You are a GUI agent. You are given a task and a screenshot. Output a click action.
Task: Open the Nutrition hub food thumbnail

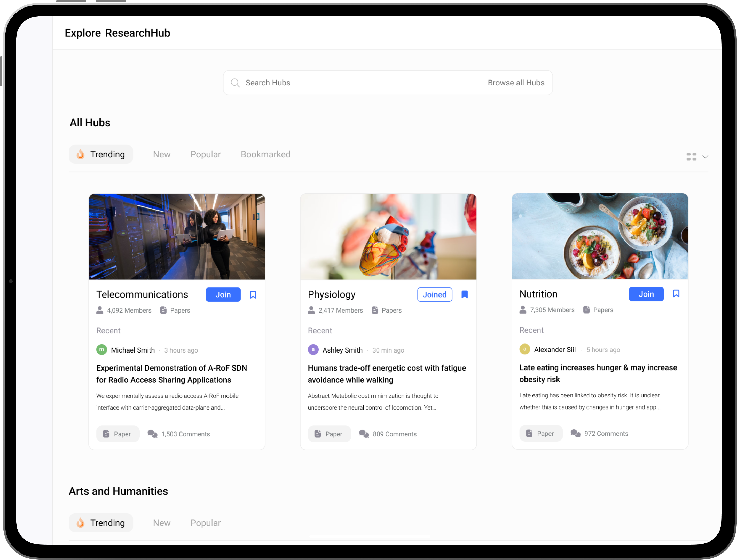[x=600, y=236]
